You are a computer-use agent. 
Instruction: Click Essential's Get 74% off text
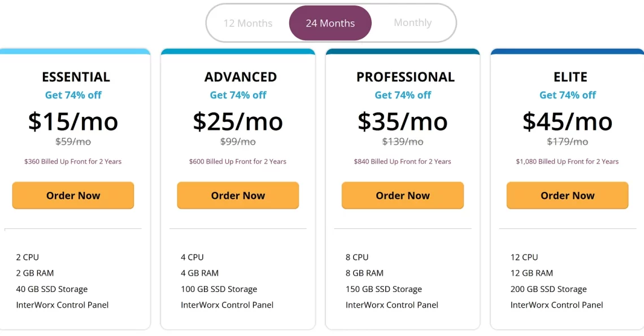(x=73, y=95)
